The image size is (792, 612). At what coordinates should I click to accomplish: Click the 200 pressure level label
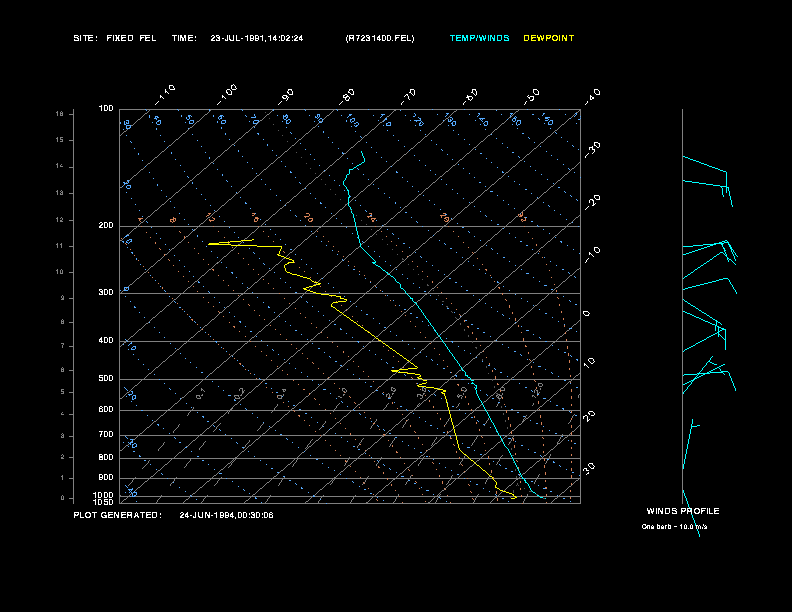[x=106, y=226]
